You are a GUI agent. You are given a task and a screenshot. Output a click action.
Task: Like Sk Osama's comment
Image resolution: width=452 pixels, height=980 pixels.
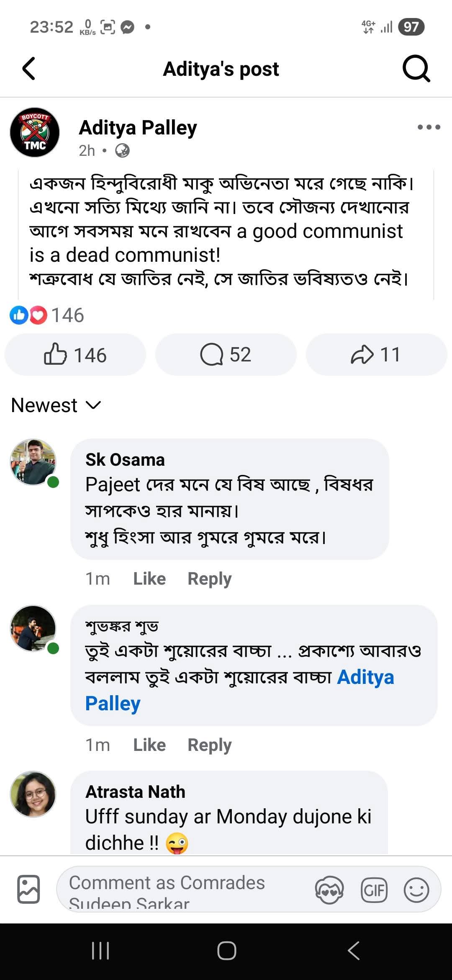[149, 579]
